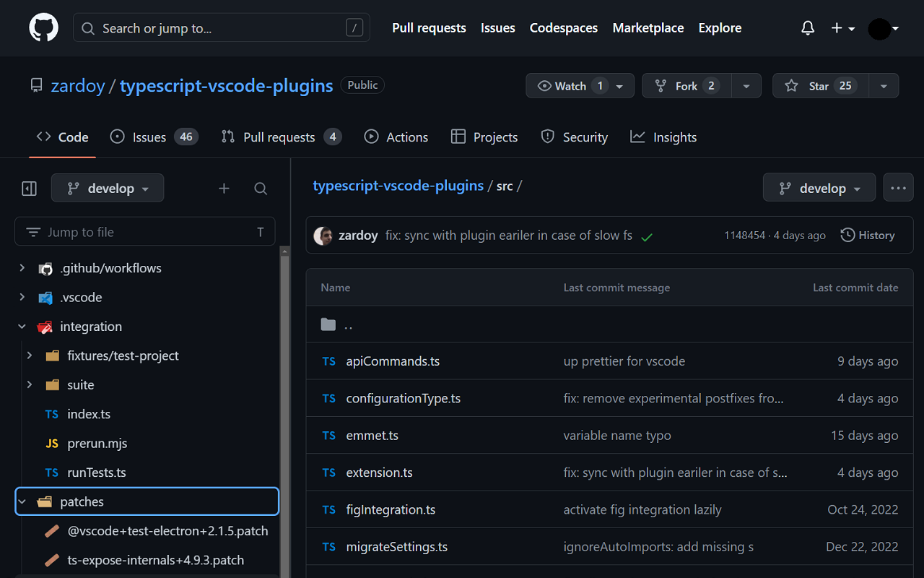Go to Marketplace

(x=648, y=28)
